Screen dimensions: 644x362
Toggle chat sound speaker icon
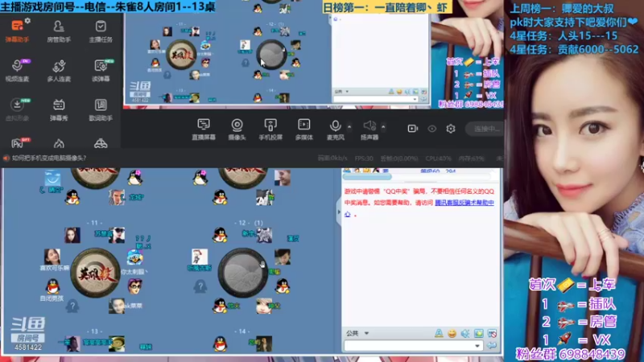[x=465, y=333]
